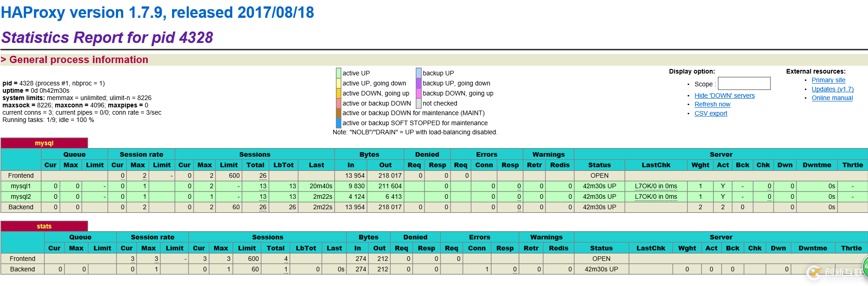Click the stats table Backend row label
868x286 pixels.
tap(22, 269)
